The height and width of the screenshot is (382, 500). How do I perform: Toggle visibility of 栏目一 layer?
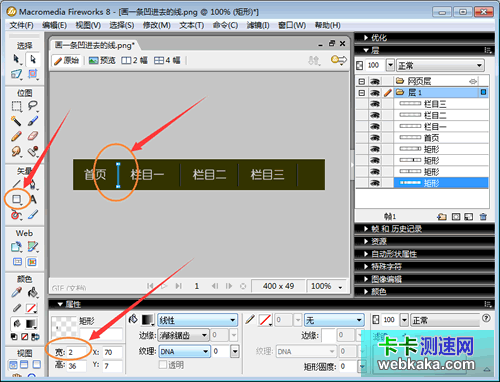[x=375, y=127]
